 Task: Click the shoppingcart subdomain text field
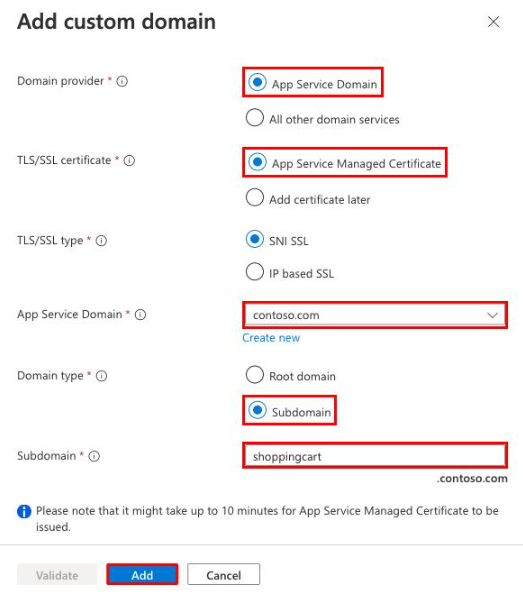coord(375,456)
